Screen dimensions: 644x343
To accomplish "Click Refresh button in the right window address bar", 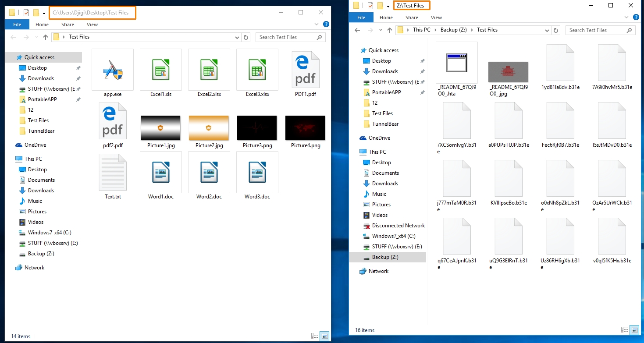I will (x=556, y=30).
